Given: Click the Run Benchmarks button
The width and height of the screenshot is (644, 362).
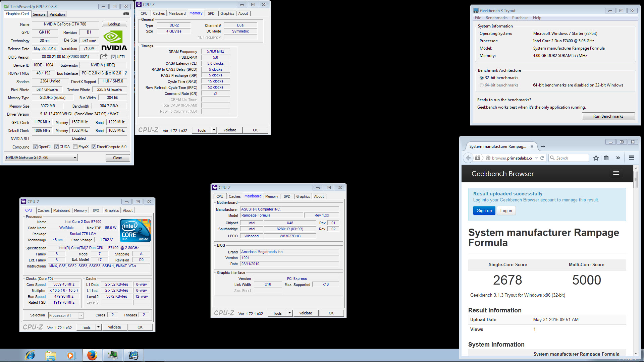Looking at the screenshot, I should click(608, 116).
